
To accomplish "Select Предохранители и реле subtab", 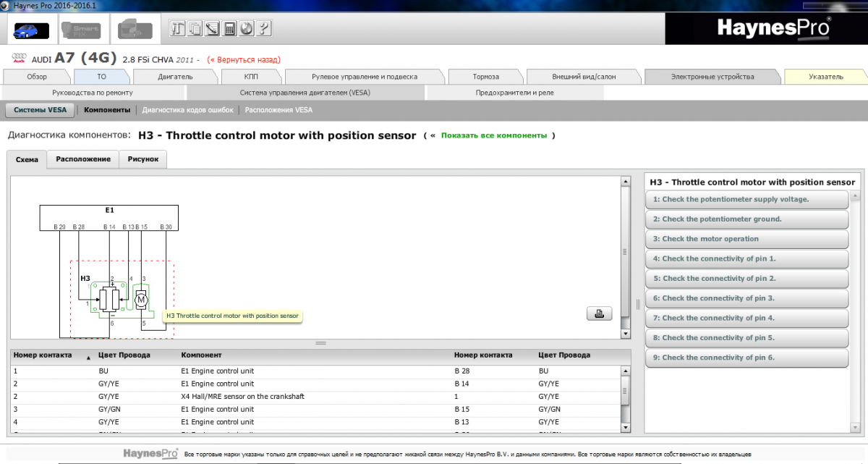I will pyautogui.click(x=514, y=93).
